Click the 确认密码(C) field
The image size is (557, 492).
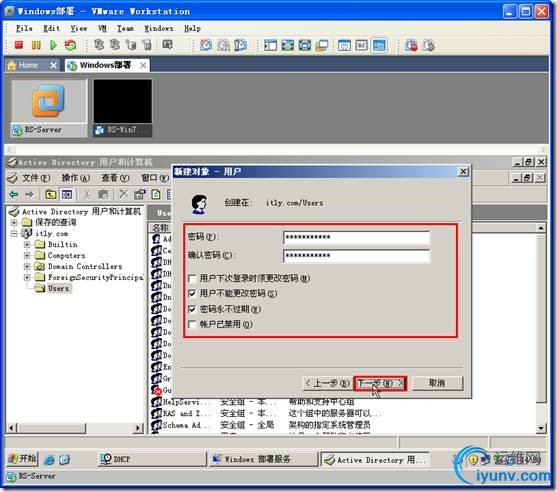pyautogui.click(x=357, y=256)
